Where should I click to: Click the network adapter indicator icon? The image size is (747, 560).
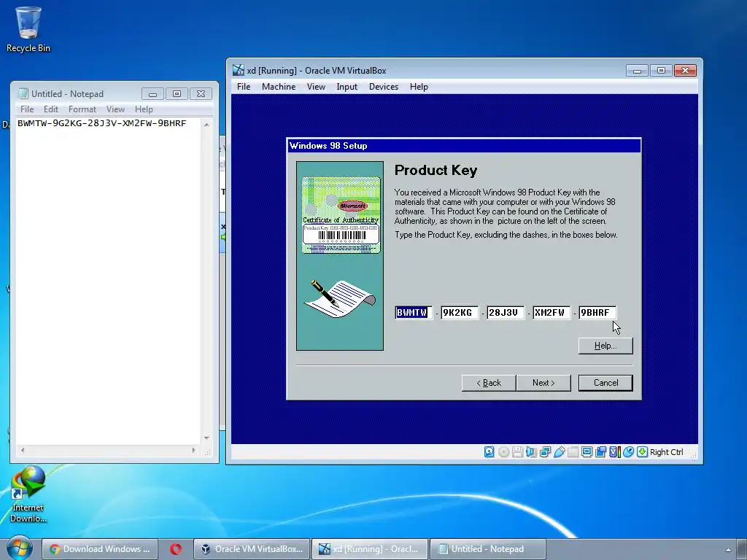coord(545,452)
